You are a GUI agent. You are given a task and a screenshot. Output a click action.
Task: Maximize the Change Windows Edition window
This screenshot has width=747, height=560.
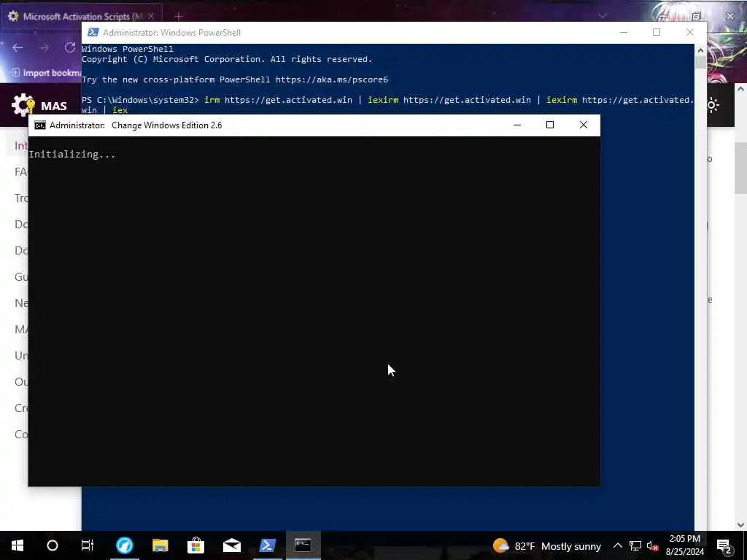pos(550,125)
